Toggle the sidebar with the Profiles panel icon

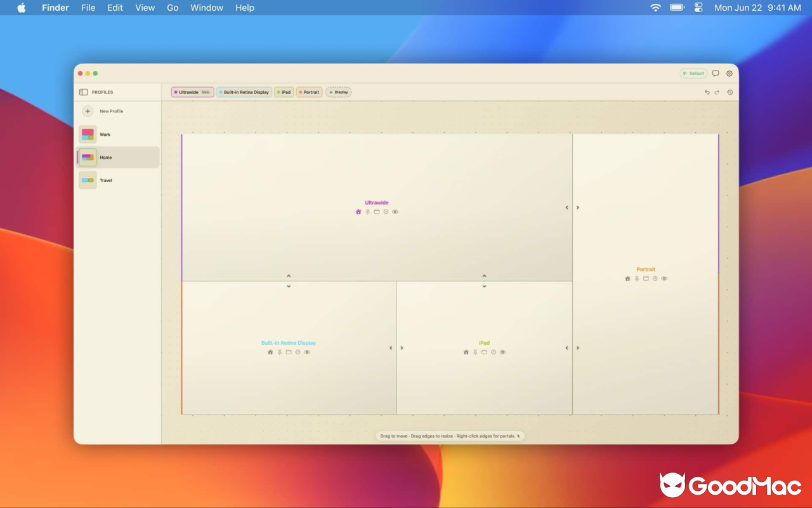click(83, 92)
